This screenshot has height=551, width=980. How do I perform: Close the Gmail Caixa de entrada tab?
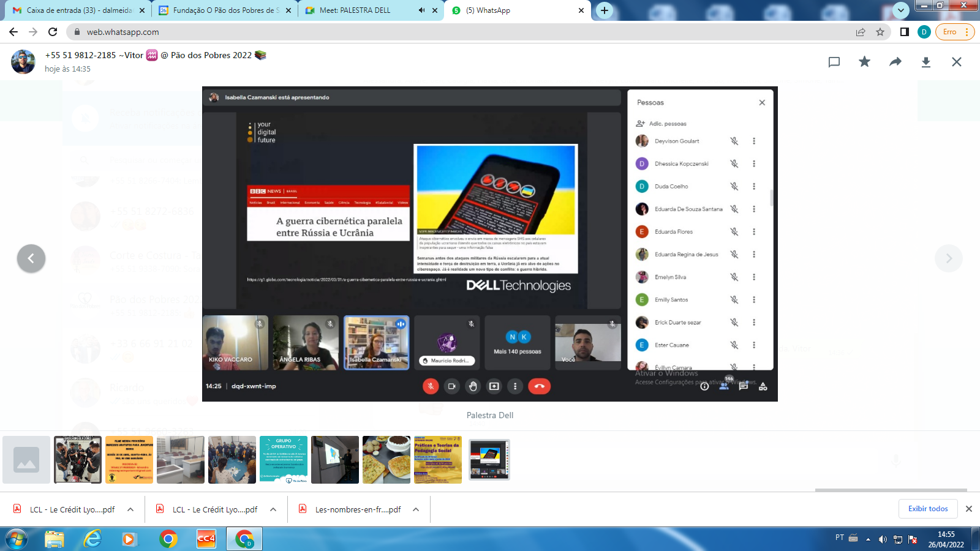(142, 10)
